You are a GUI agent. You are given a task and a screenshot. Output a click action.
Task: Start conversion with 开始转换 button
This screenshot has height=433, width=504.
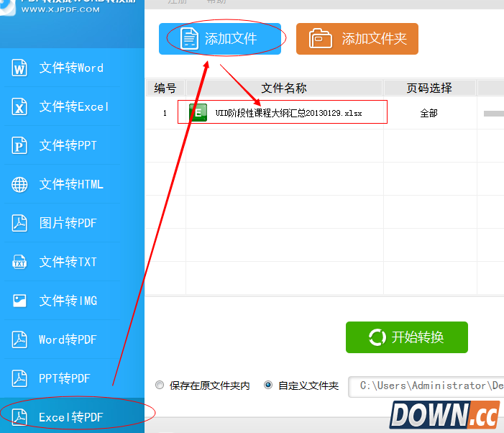(407, 337)
